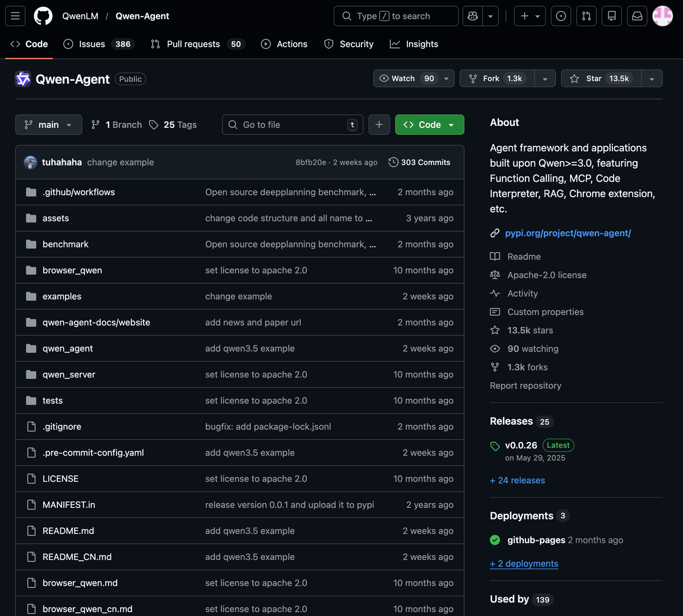Expand the Fork options dropdown arrow

pyautogui.click(x=545, y=79)
